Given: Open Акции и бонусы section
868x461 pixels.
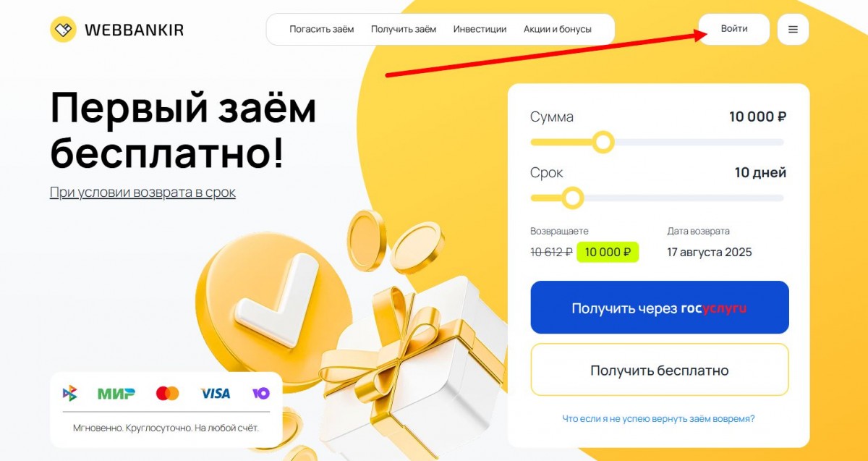Looking at the screenshot, I should point(558,30).
